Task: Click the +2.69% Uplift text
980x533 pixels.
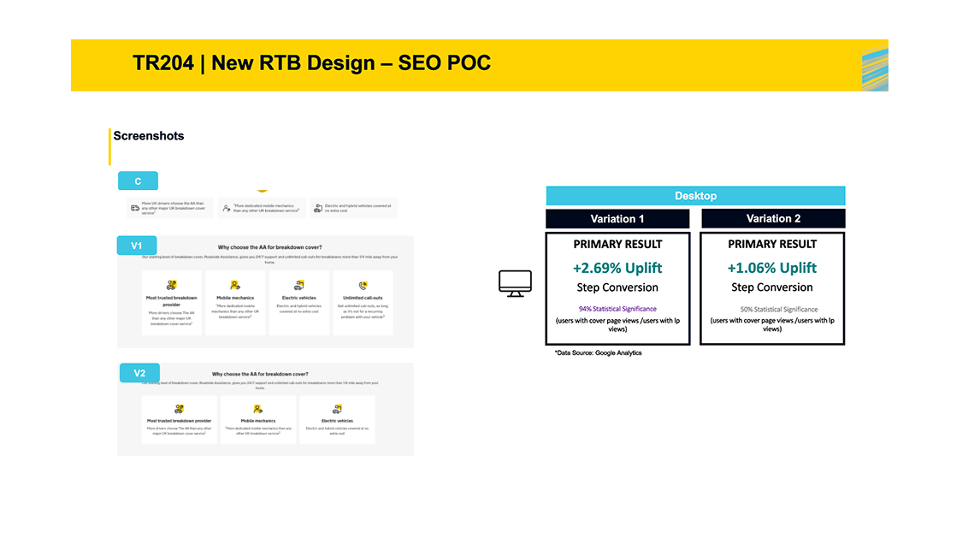Action: (617, 268)
